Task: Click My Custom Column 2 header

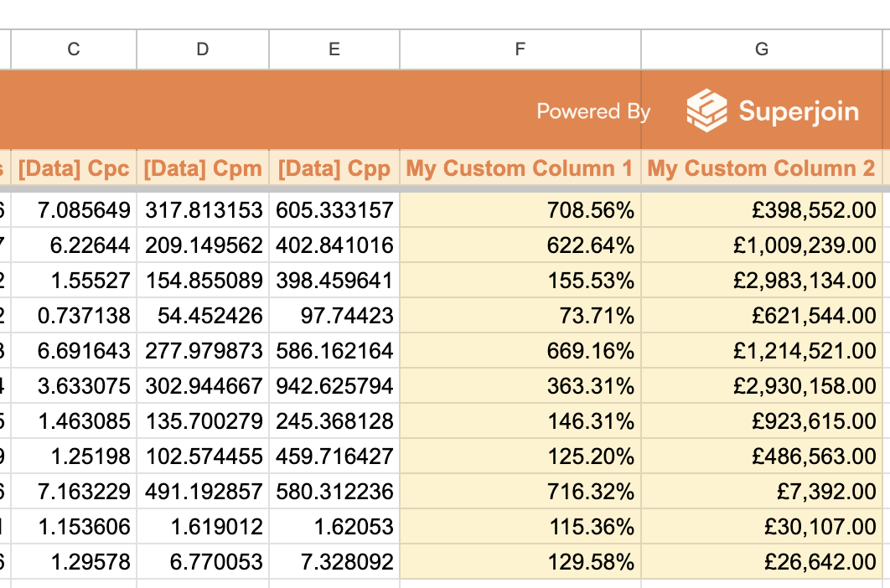Action: pos(762,168)
